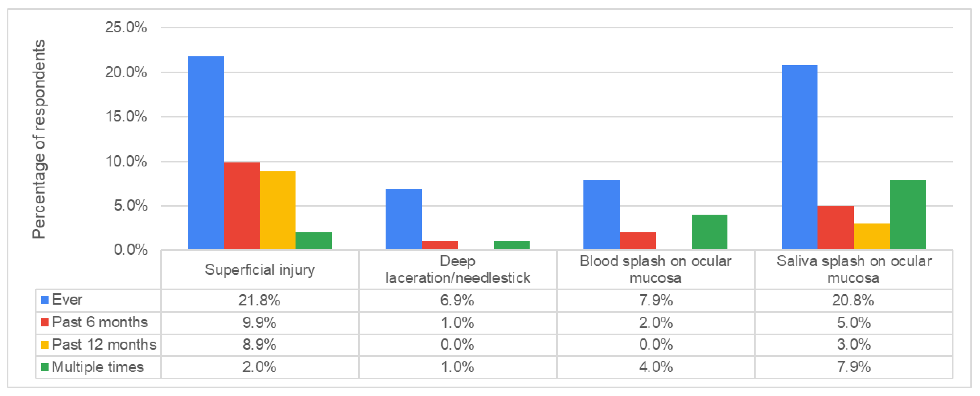The height and width of the screenshot is (396, 980).
Task: Click the 6.9% data table cell
Action: click(457, 300)
